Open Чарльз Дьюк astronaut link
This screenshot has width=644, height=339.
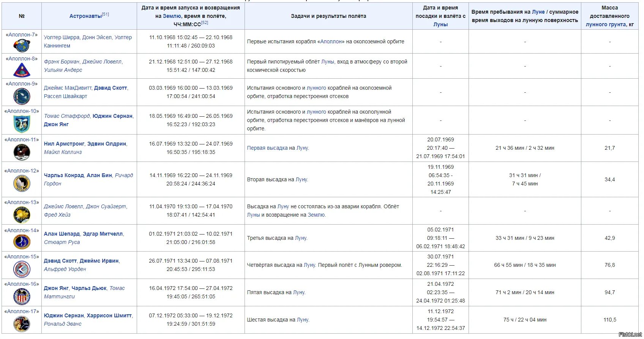coord(89,288)
